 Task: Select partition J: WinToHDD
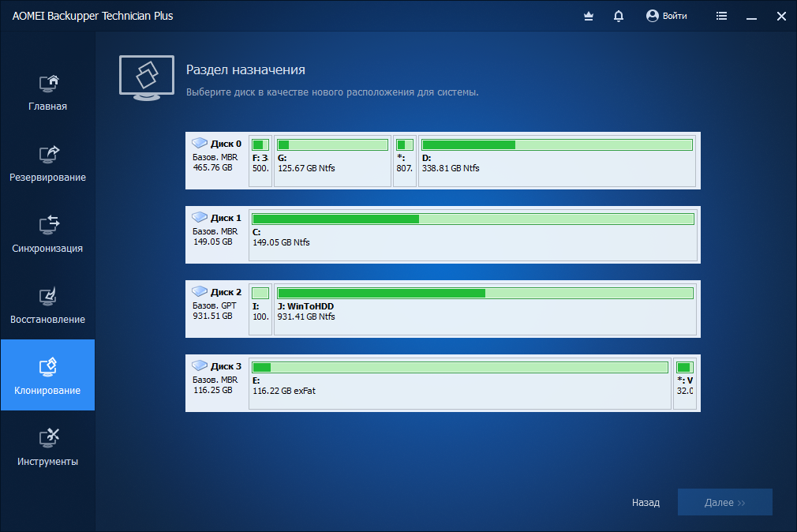pyautogui.click(x=485, y=309)
